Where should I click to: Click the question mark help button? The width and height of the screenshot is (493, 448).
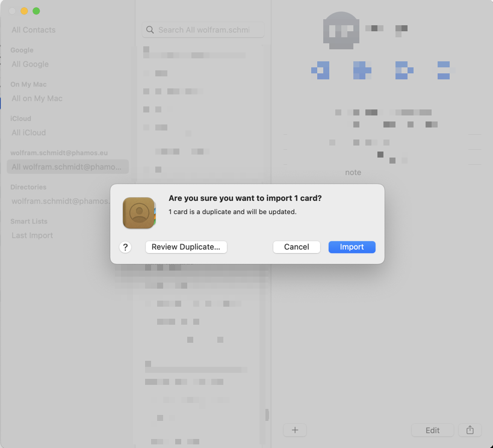tap(125, 247)
